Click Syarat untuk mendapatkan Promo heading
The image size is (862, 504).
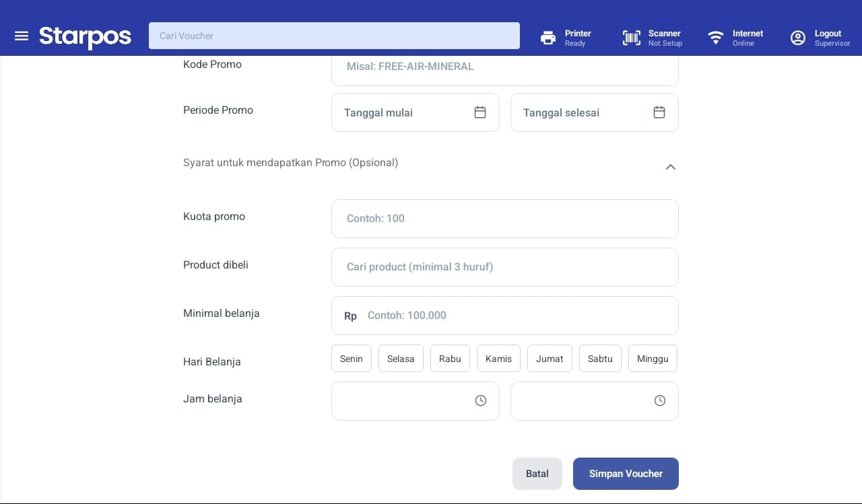point(290,163)
